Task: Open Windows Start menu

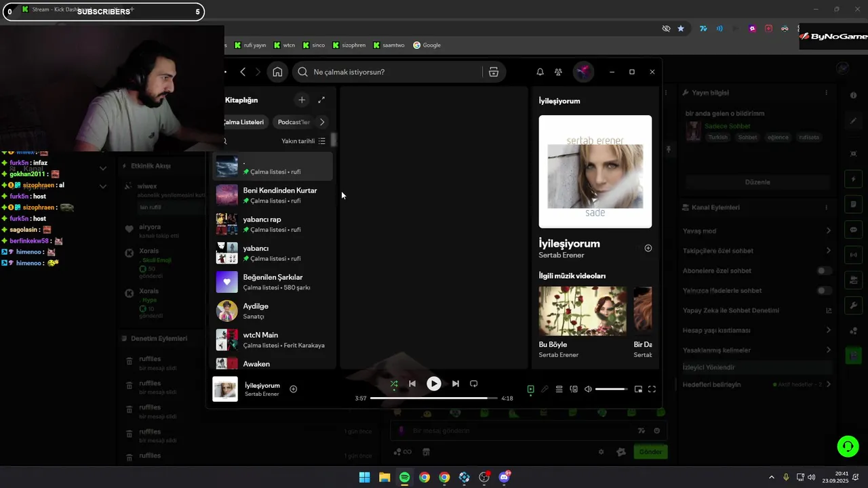Action: point(365,477)
